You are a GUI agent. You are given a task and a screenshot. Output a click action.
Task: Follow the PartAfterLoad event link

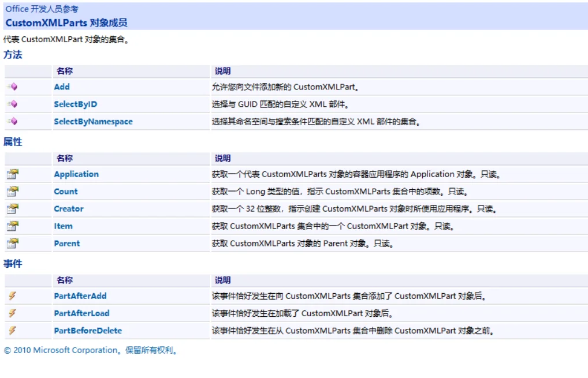82,313
